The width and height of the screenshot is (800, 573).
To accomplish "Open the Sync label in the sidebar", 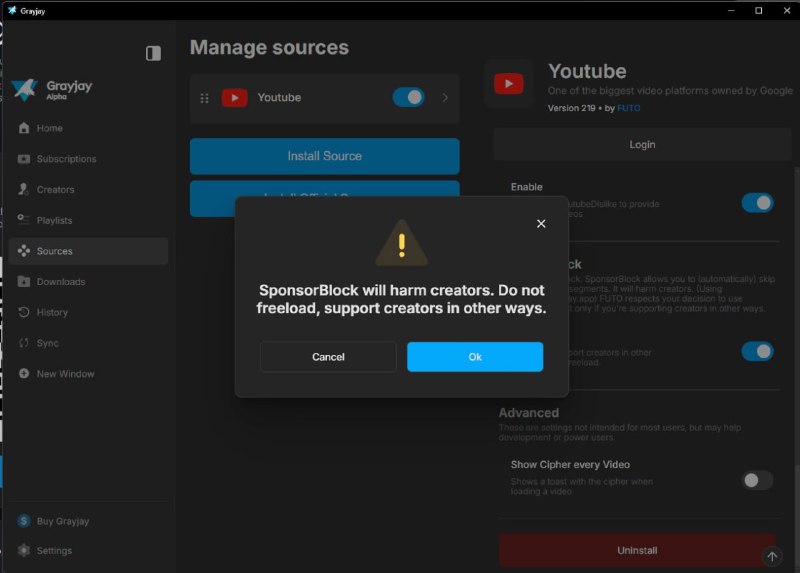I will tap(47, 343).
